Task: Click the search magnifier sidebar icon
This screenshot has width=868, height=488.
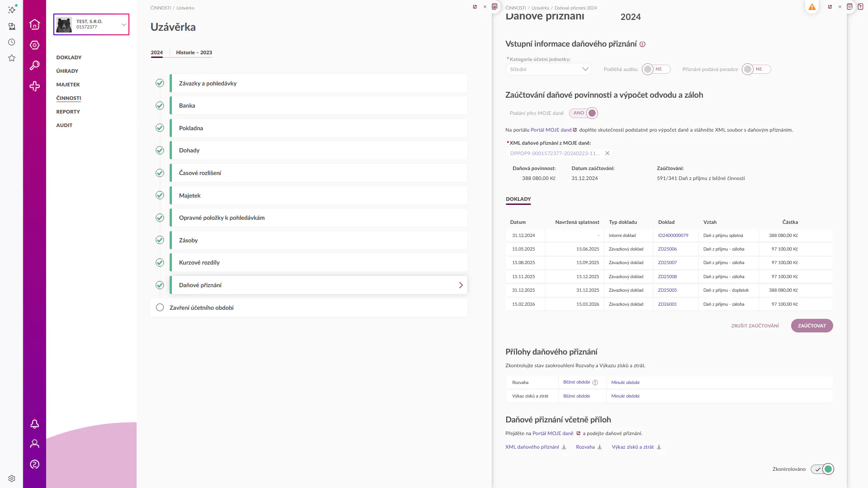Action: (x=34, y=66)
